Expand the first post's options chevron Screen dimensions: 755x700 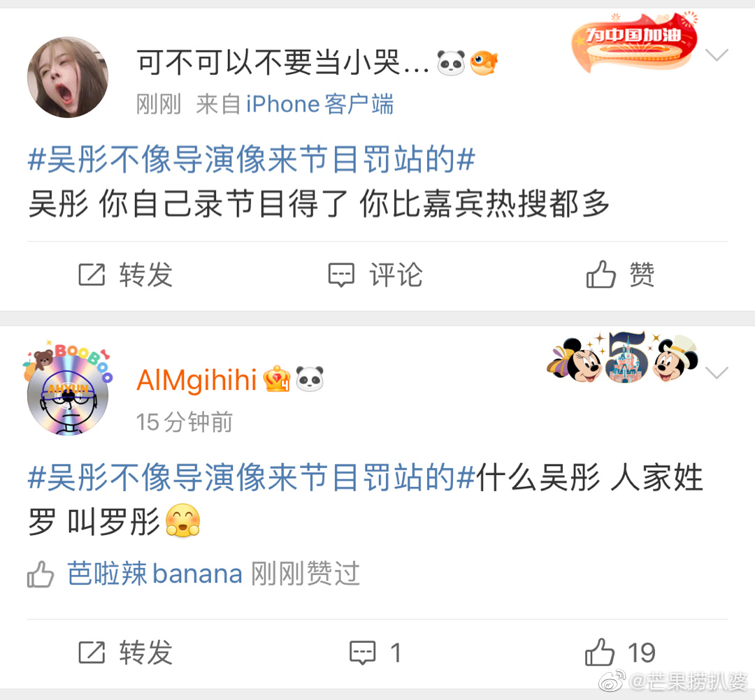pos(717,54)
